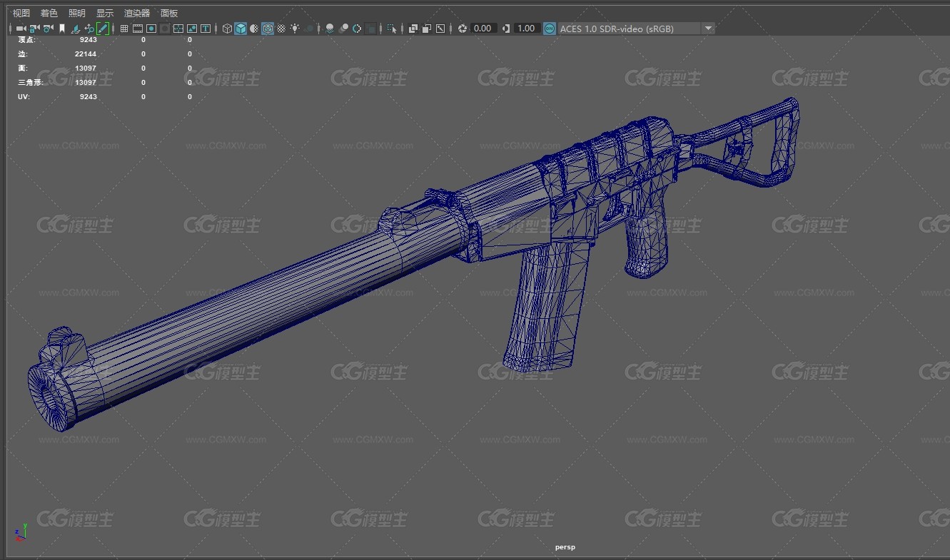
Task: Open the 着色 menu
Action: (x=49, y=13)
